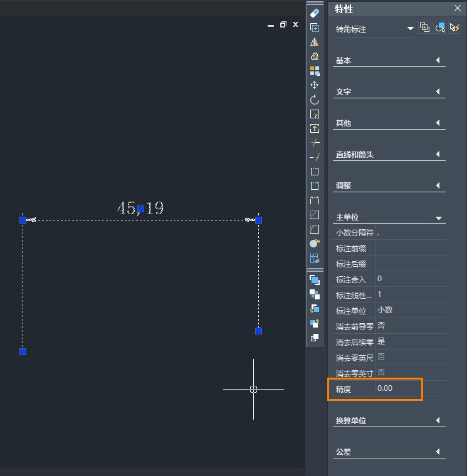
Task: Minimize the drawing window
Action: [x=271, y=26]
